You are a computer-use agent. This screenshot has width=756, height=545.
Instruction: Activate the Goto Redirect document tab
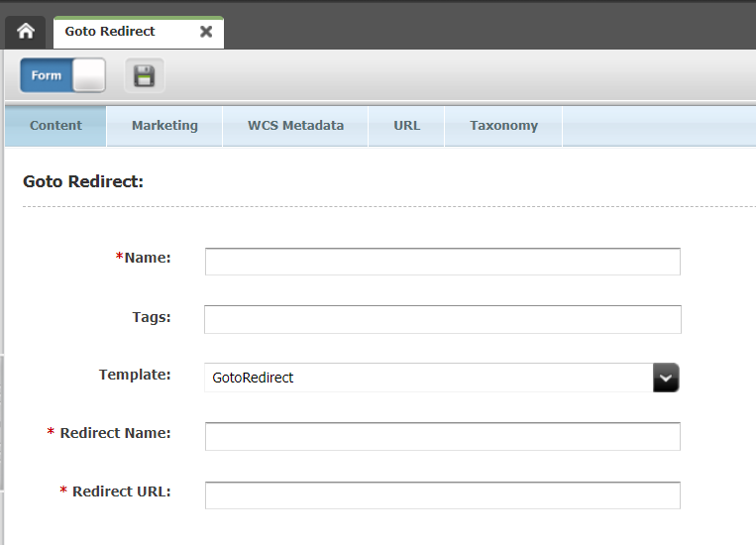point(110,32)
